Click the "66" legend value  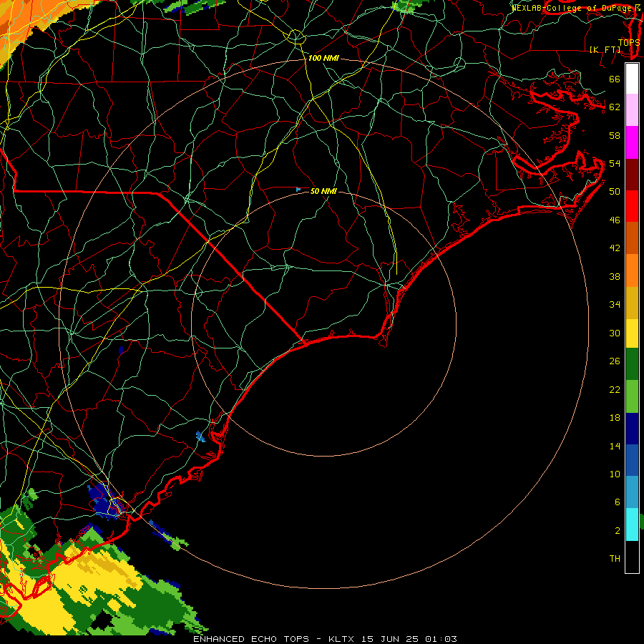pos(615,79)
